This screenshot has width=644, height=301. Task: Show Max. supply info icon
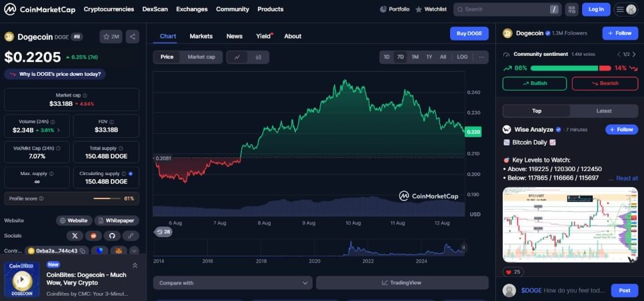point(51,174)
